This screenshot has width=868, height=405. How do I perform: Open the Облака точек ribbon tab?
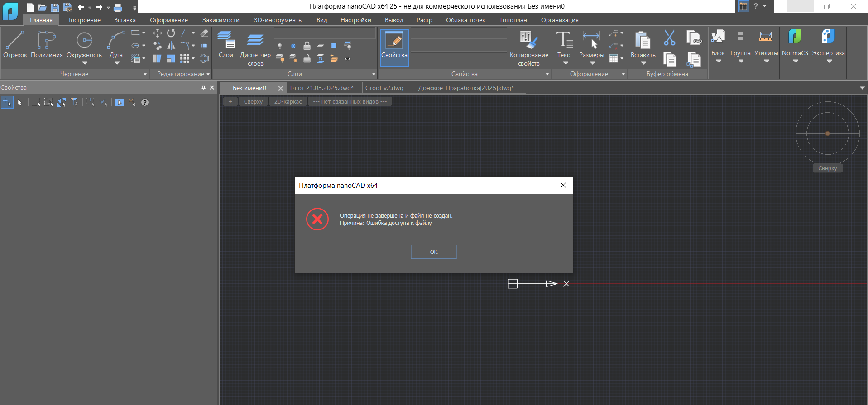pos(465,20)
